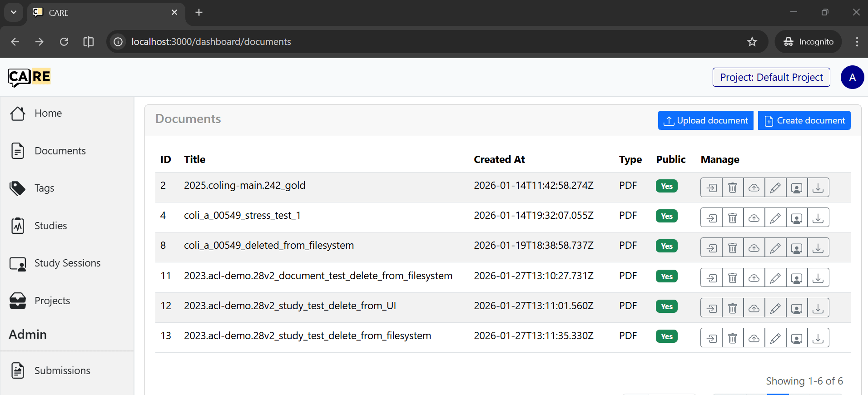Open the Submissions admin page

pyautogui.click(x=62, y=370)
